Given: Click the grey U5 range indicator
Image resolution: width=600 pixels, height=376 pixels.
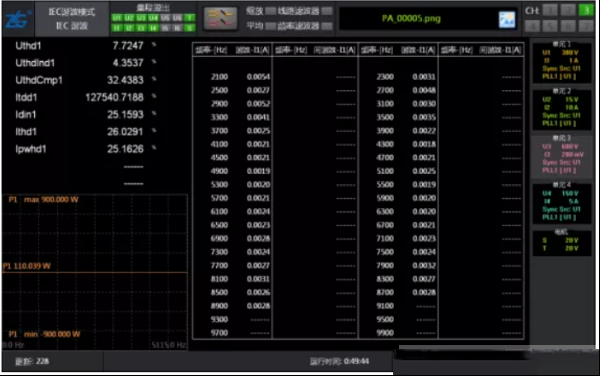Looking at the screenshot, I should [165, 18].
